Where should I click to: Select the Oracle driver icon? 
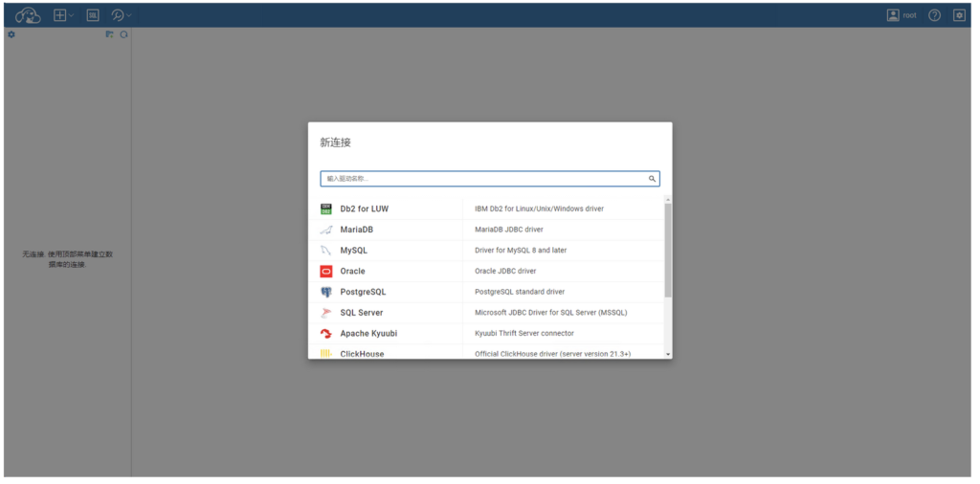pyautogui.click(x=326, y=271)
